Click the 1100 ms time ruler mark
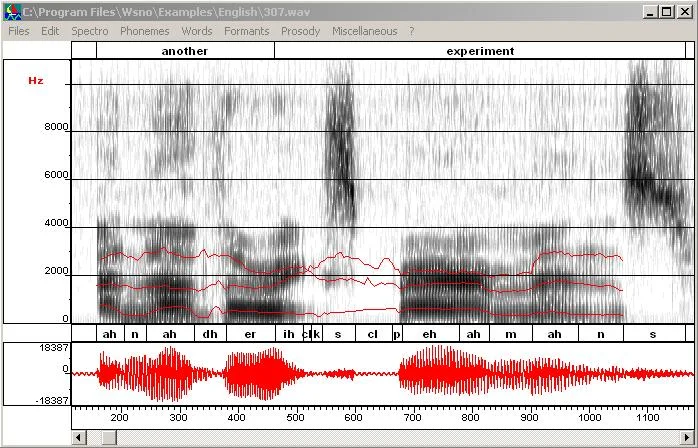 (x=648, y=417)
